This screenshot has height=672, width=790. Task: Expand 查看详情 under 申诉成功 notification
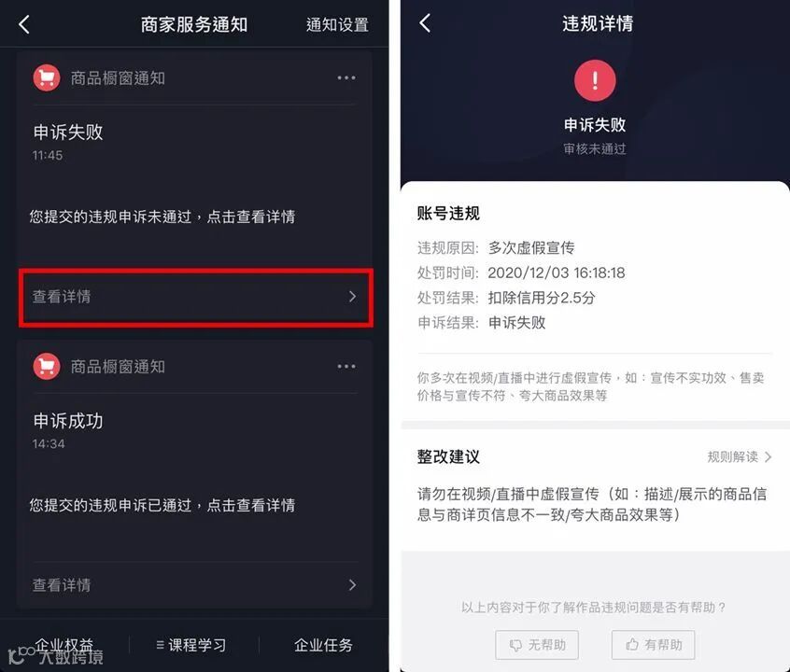tap(195, 585)
